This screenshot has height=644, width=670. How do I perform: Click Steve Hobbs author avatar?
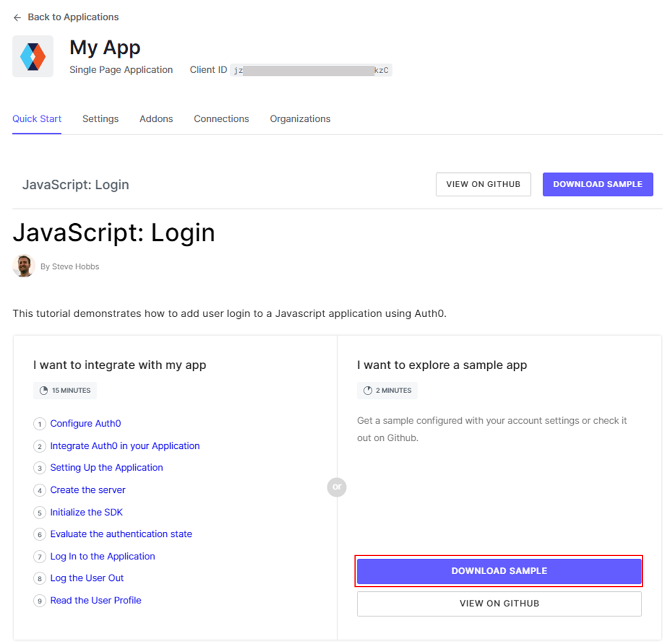(24, 266)
